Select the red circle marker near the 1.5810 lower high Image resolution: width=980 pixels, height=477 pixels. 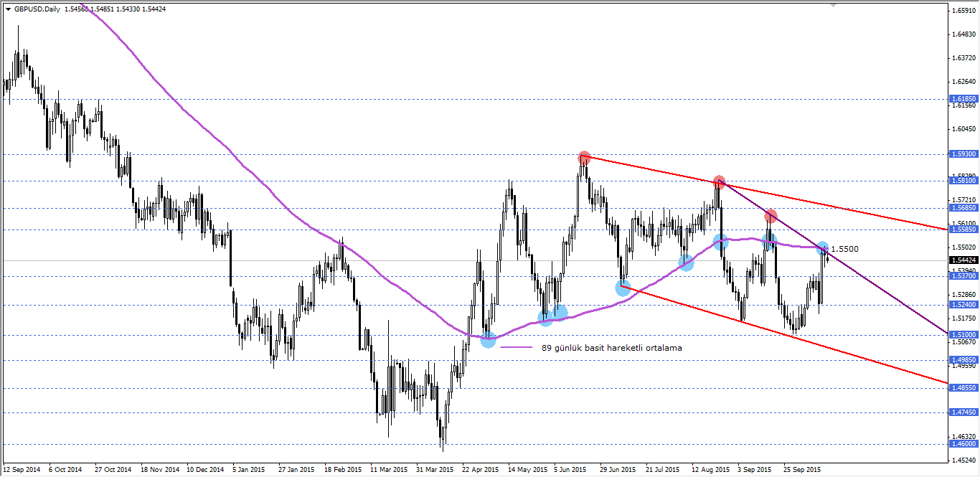point(719,182)
